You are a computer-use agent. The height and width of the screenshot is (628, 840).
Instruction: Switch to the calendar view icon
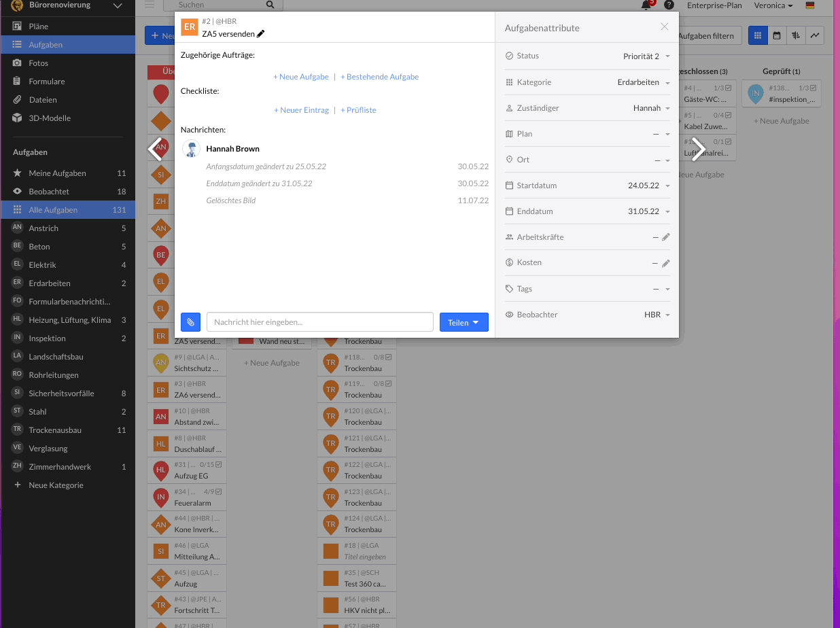(777, 35)
